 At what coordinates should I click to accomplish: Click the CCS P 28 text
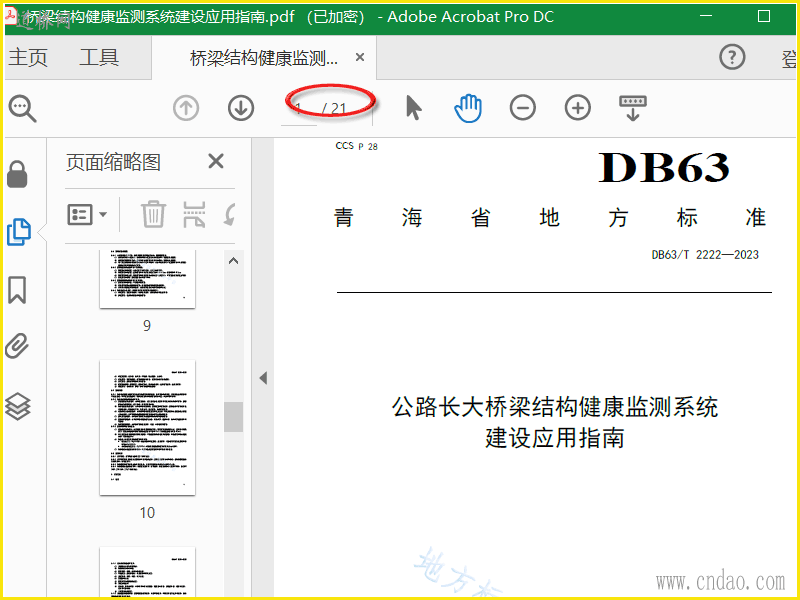tap(357, 146)
